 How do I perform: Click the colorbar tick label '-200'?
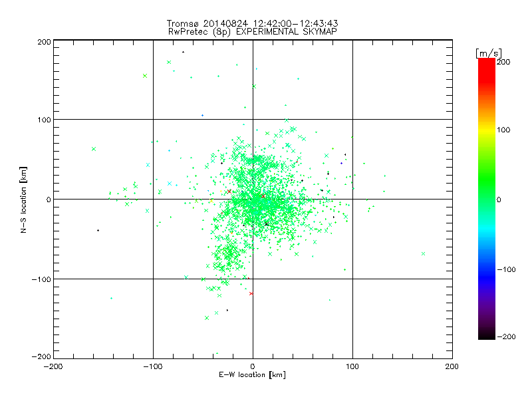pos(506,337)
